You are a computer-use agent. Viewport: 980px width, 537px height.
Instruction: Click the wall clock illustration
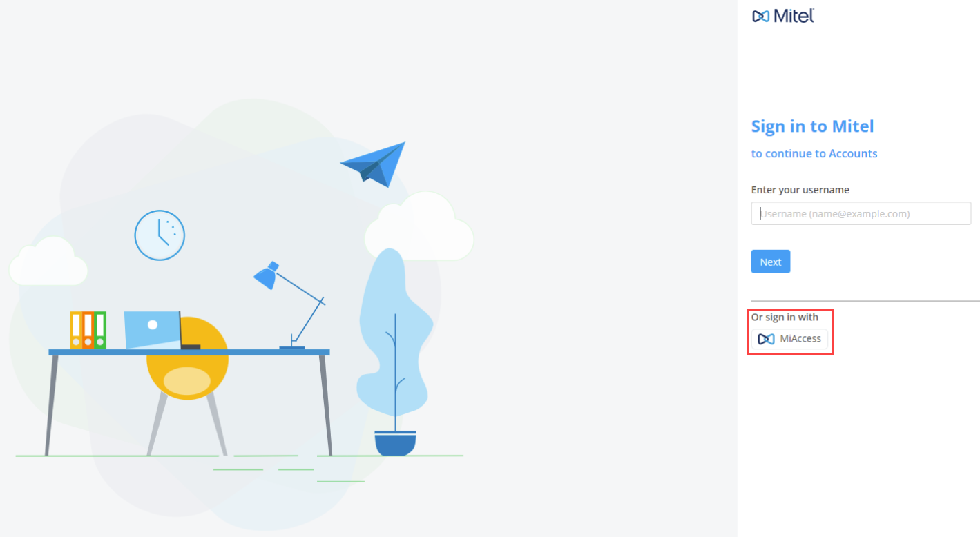click(x=160, y=235)
